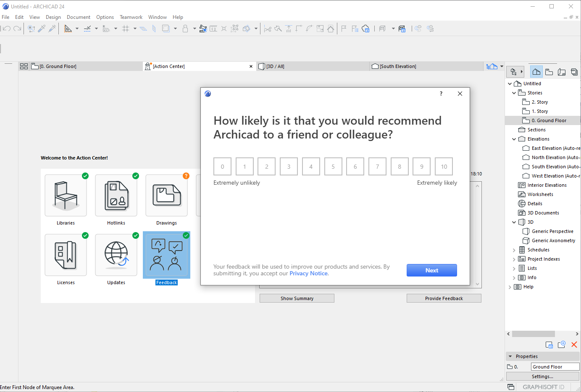The height and width of the screenshot is (392, 581).
Task: Click the Pick Up Parameters eyedropper
Action: click(x=42, y=29)
